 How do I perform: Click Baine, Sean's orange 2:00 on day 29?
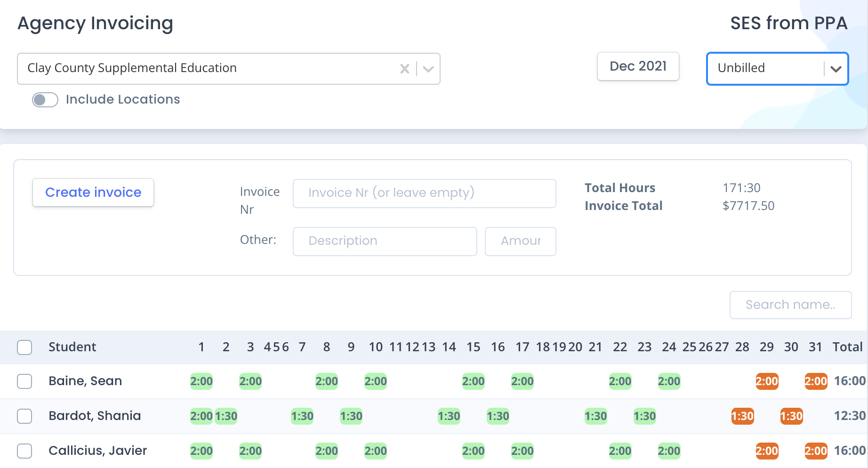767,381
